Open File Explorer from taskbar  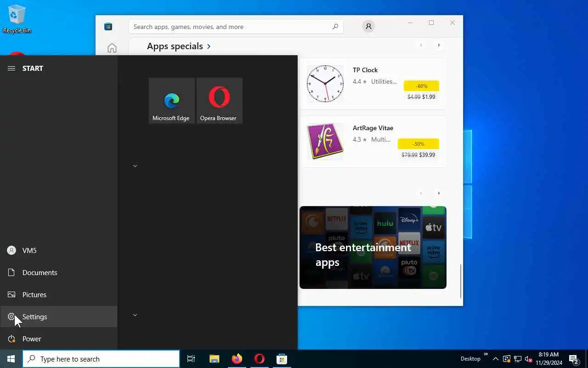tap(214, 359)
